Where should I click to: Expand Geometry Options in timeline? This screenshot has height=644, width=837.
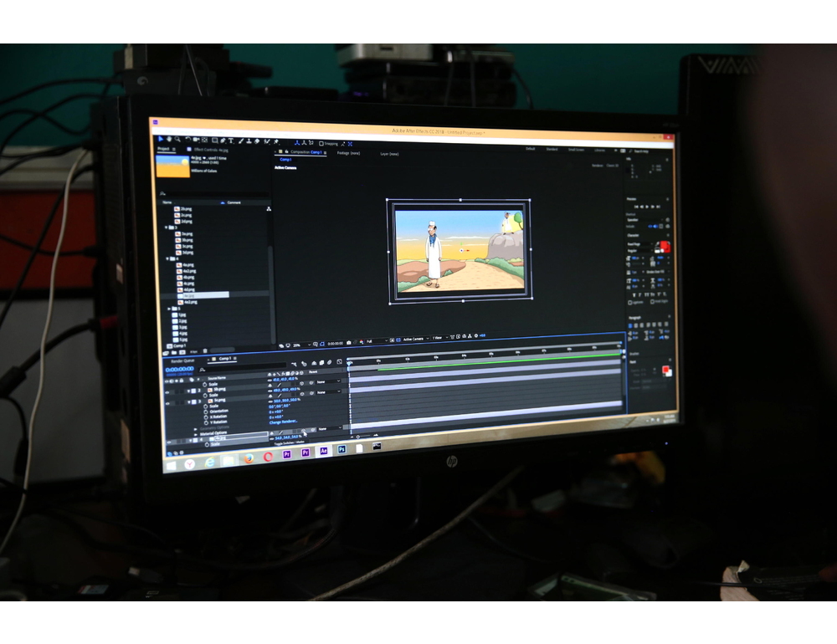[195, 428]
